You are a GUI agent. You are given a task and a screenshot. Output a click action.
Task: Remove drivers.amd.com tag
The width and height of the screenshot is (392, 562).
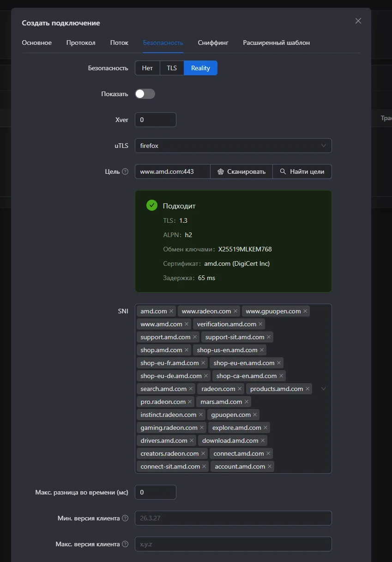tap(192, 441)
